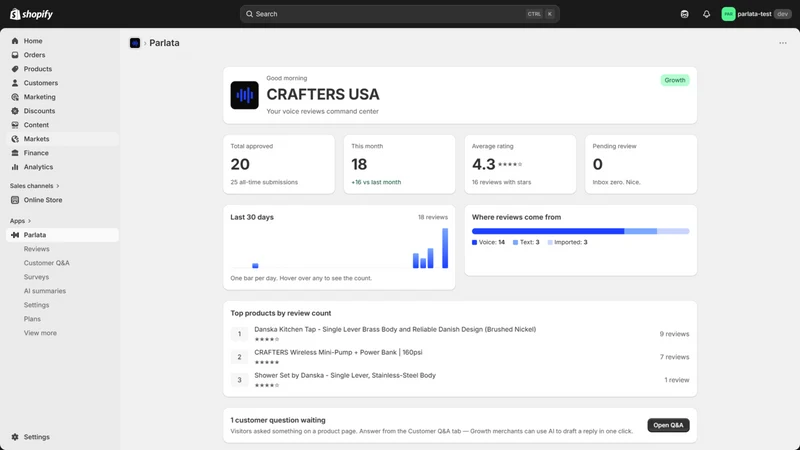Open Orders in the sidebar

[x=35, y=55]
